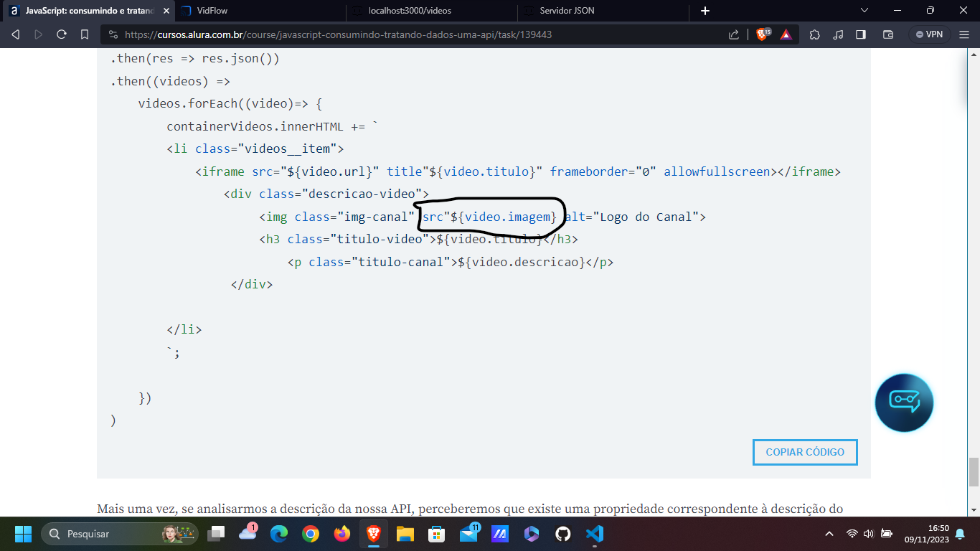This screenshot has width=980, height=551.
Task: Open File Explorer from taskbar
Action: pyautogui.click(x=405, y=534)
